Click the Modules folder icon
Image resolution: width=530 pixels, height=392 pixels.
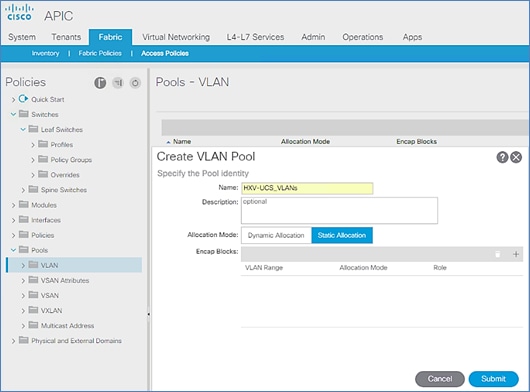click(24, 204)
